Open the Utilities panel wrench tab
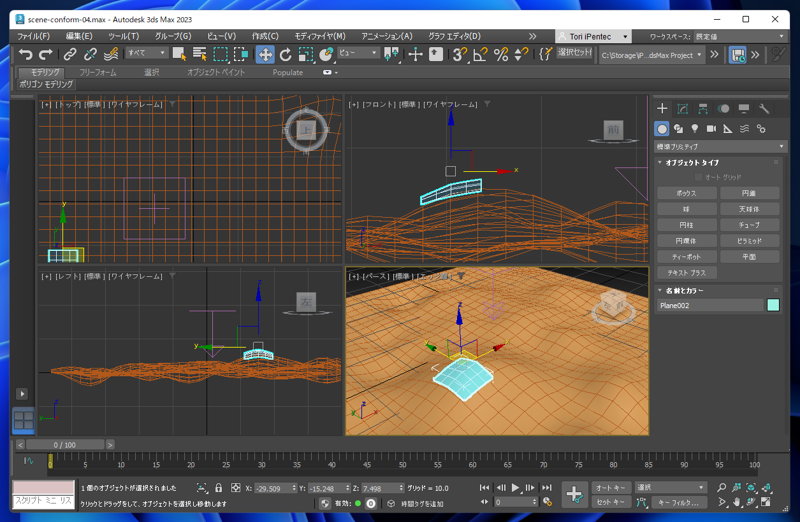 764,109
